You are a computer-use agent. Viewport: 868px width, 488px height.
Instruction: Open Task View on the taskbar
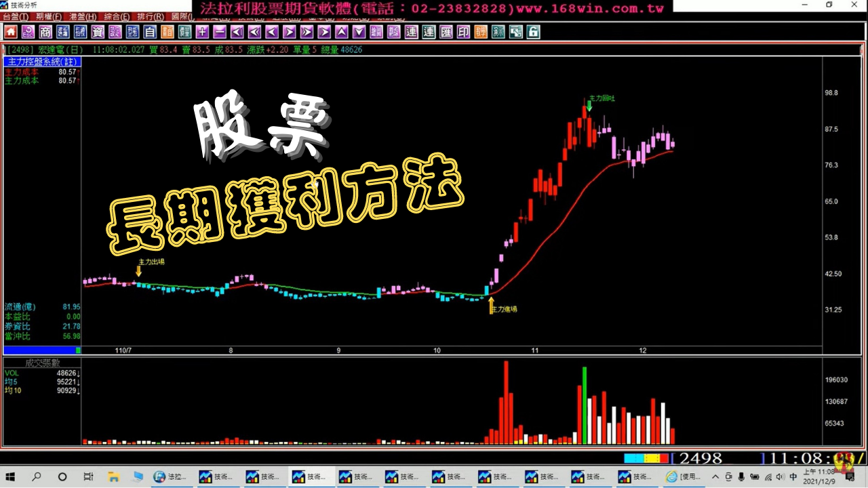point(88,476)
